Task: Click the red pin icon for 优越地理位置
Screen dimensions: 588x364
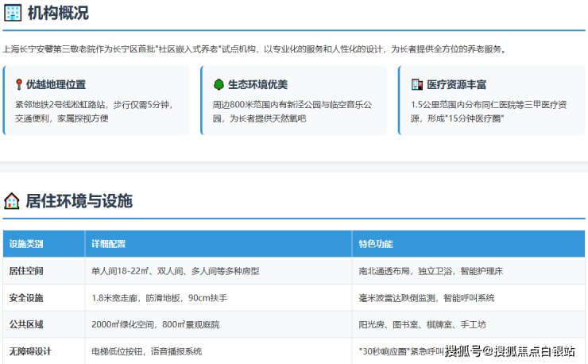Action: coord(18,84)
